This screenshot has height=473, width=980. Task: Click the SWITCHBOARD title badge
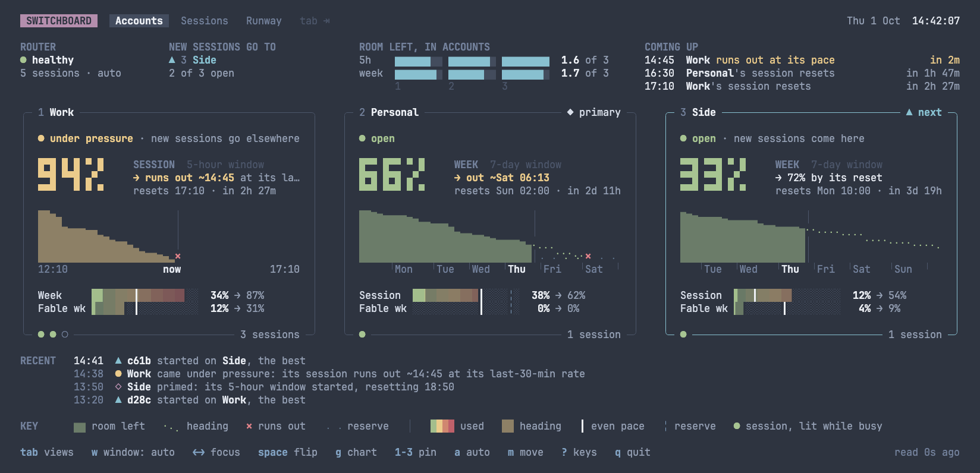pyautogui.click(x=59, y=21)
